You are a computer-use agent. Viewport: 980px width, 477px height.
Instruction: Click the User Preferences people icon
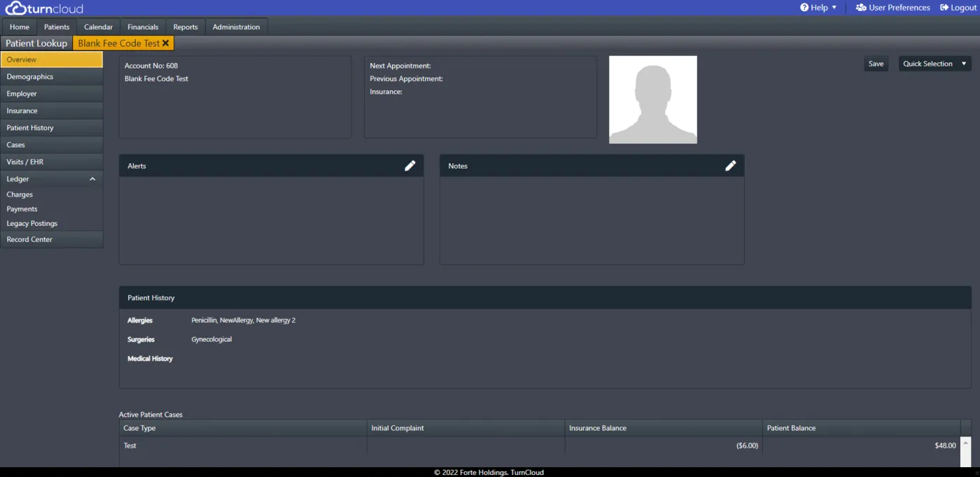[861, 8]
